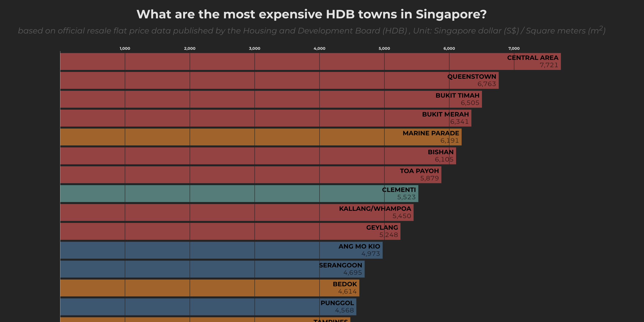Click the KALLANG/WHAMPOA bar label
The width and height of the screenshot is (644, 322).
coord(375,209)
